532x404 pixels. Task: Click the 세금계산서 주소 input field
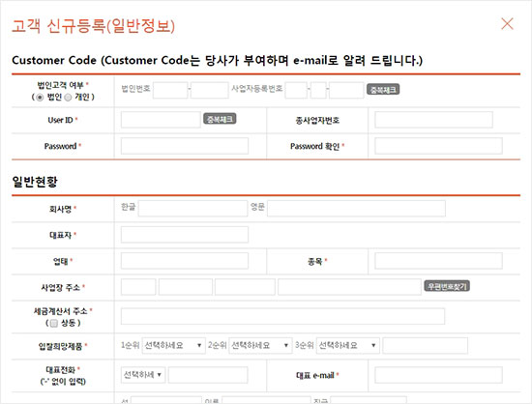[282, 316]
